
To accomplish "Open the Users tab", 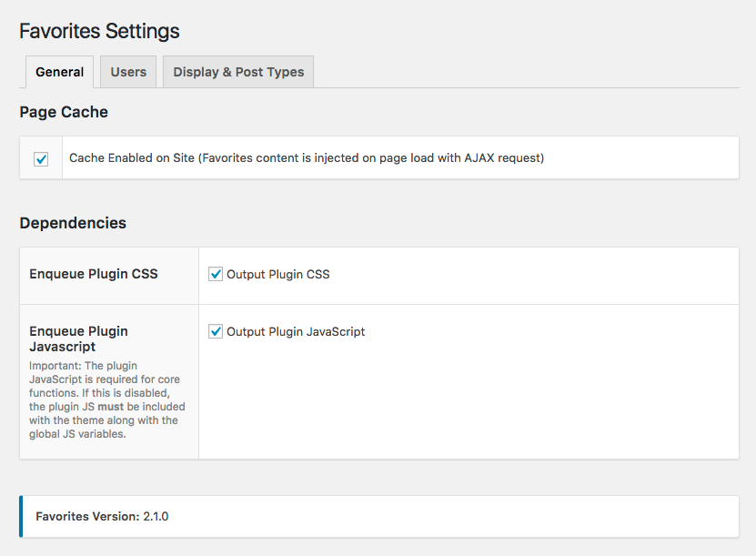I will pyautogui.click(x=128, y=72).
